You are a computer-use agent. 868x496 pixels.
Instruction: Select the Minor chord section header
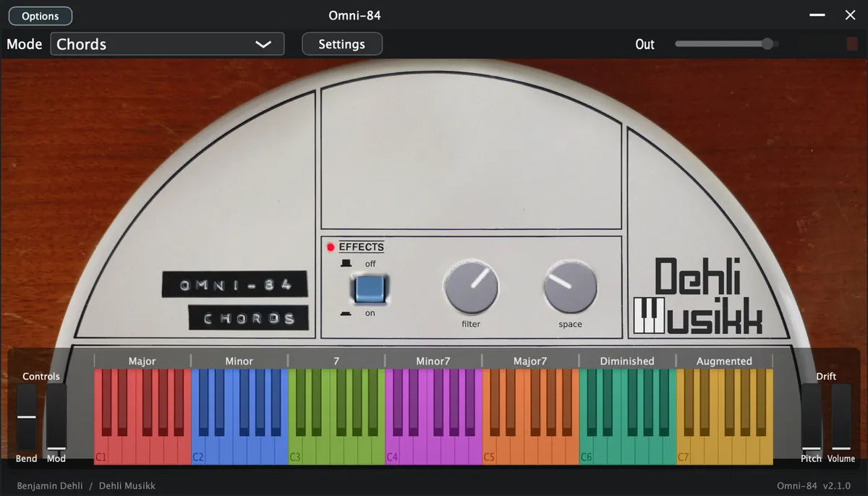coord(239,361)
